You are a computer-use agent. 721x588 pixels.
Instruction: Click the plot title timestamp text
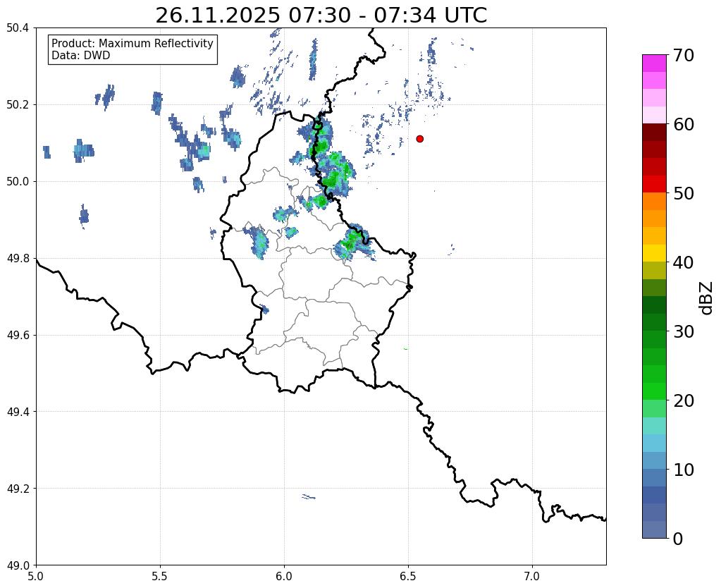point(321,15)
